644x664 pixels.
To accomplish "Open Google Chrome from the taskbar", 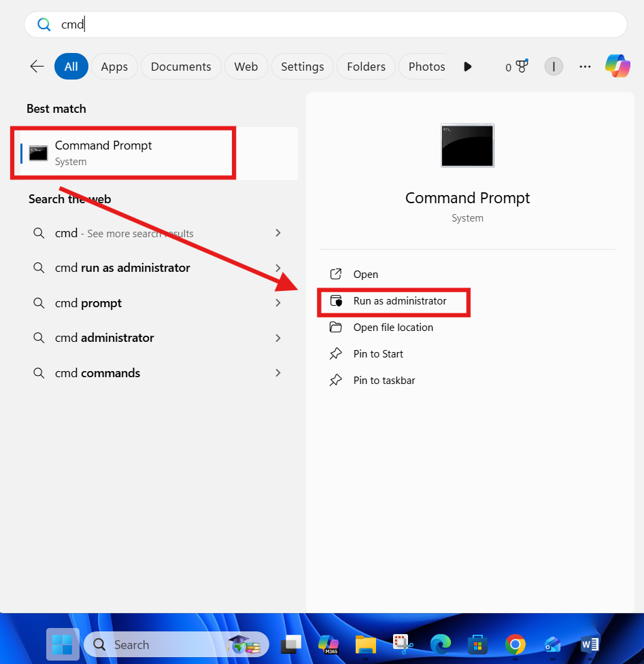I will coord(515,644).
